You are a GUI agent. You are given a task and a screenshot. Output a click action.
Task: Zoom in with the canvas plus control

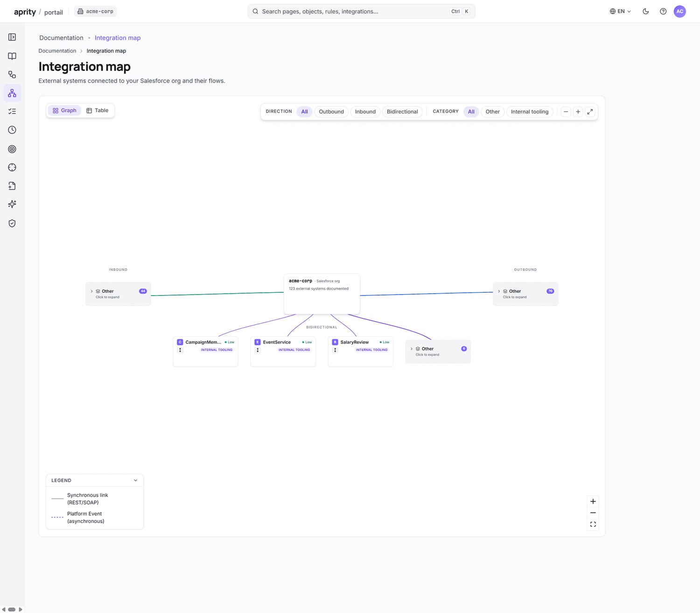click(593, 501)
